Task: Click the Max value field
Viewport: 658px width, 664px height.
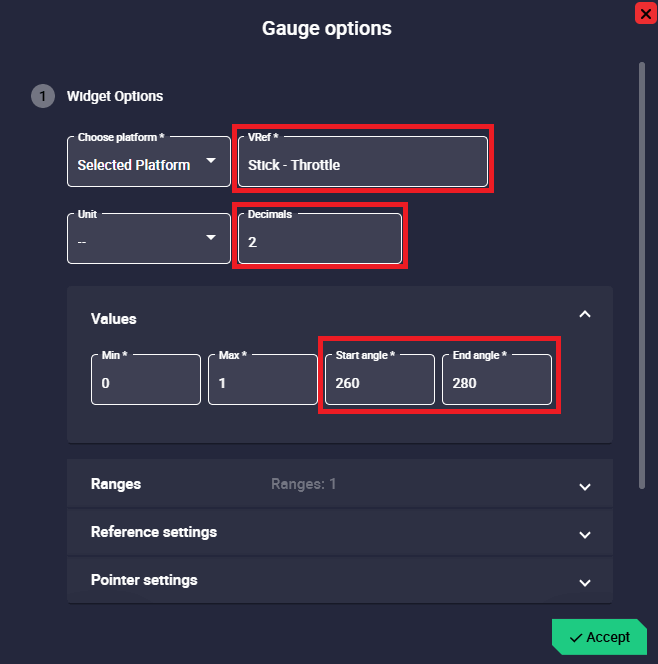Action: click(263, 382)
